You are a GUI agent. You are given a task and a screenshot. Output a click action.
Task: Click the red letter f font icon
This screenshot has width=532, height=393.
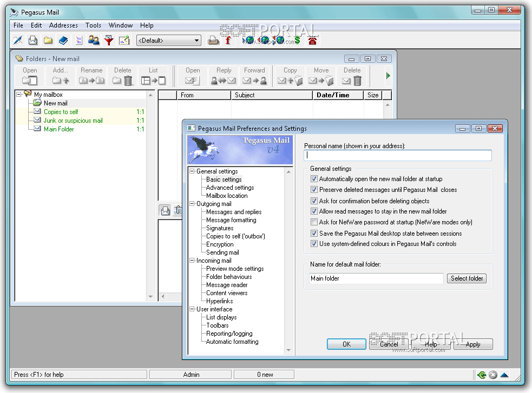[228, 41]
